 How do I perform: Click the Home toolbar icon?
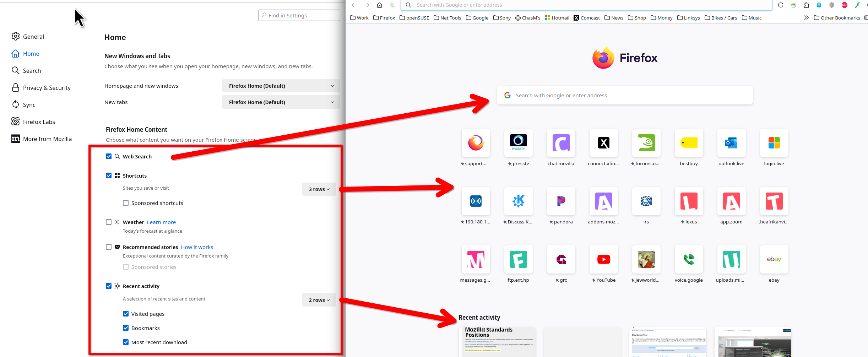click(379, 5)
